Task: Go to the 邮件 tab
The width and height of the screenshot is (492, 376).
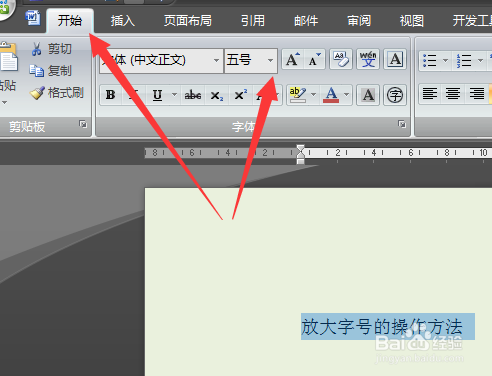Action: pyautogui.click(x=306, y=21)
